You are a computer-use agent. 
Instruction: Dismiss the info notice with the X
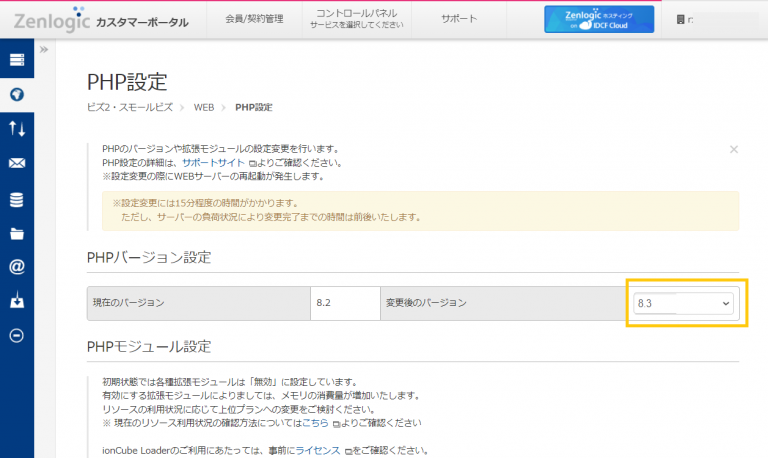pos(733,149)
